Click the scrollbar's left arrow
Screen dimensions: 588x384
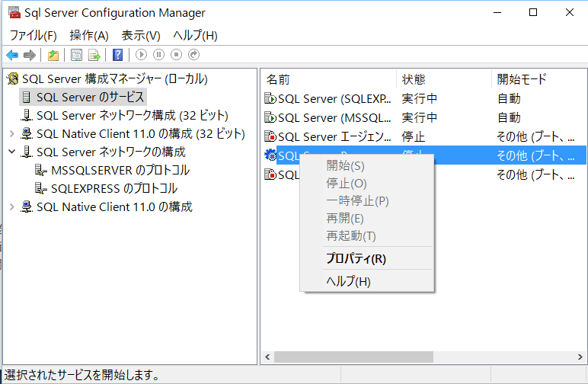pos(267,357)
